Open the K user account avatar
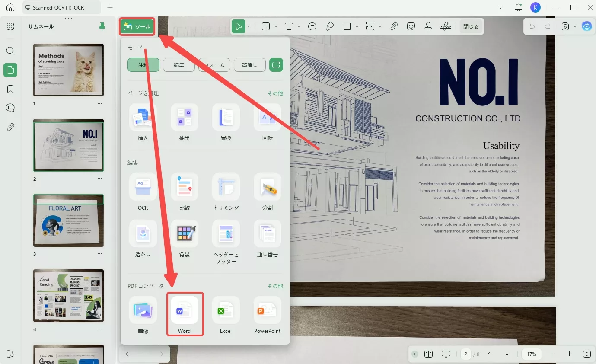The width and height of the screenshot is (596, 364). coord(535,7)
